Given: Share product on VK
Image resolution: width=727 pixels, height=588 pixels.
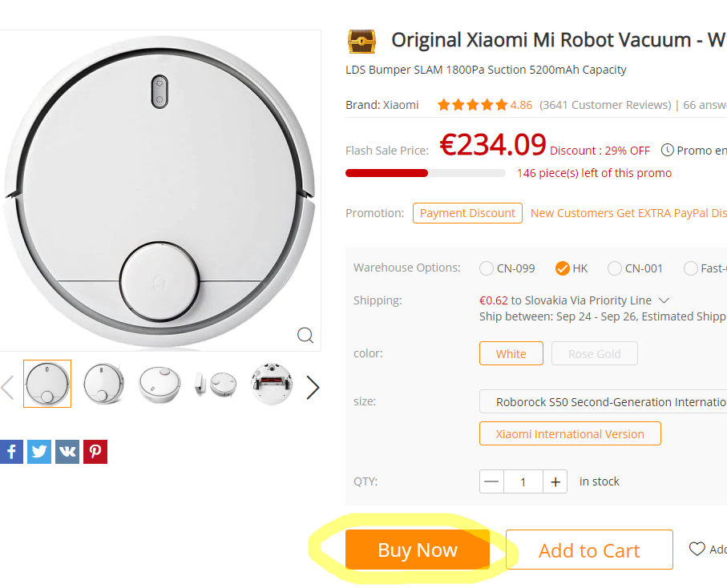Looking at the screenshot, I should tap(67, 452).
